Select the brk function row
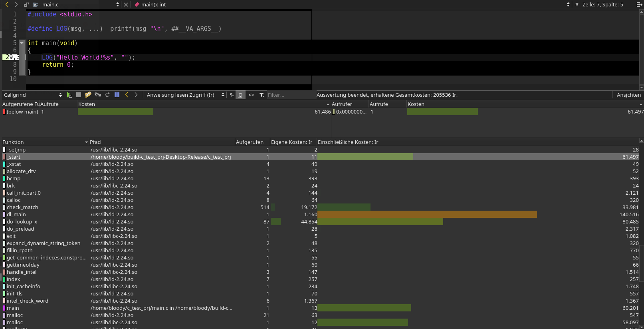 320,185
